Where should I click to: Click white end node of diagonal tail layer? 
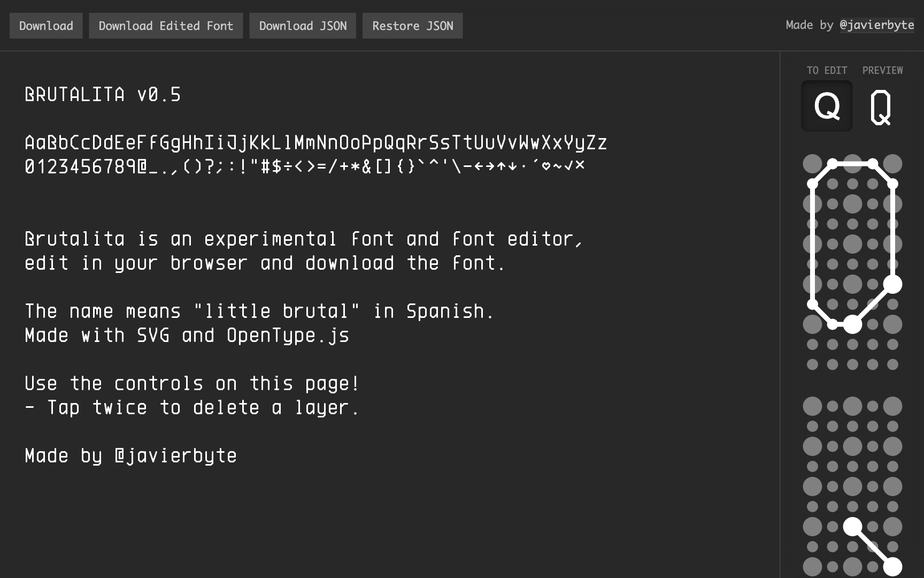pyautogui.click(x=892, y=567)
